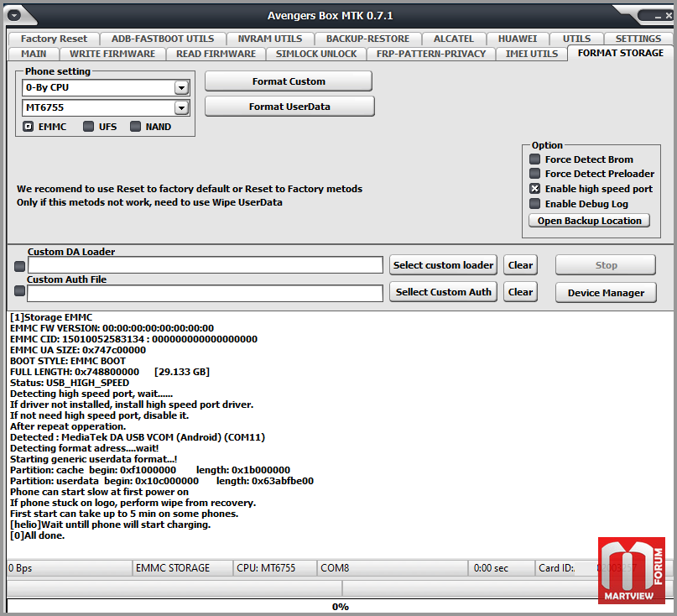Image resolution: width=677 pixels, height=616 pixels.
Task: Open the READ FIRMWARE tab
Action: coord(216,54)
